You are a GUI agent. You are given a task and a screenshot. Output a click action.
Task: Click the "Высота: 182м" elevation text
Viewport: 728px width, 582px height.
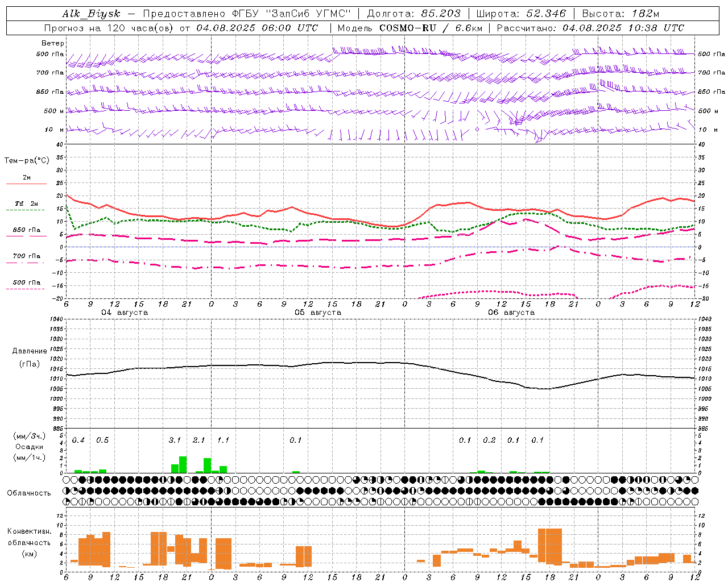pyautogui.click(x=621, y=14)
